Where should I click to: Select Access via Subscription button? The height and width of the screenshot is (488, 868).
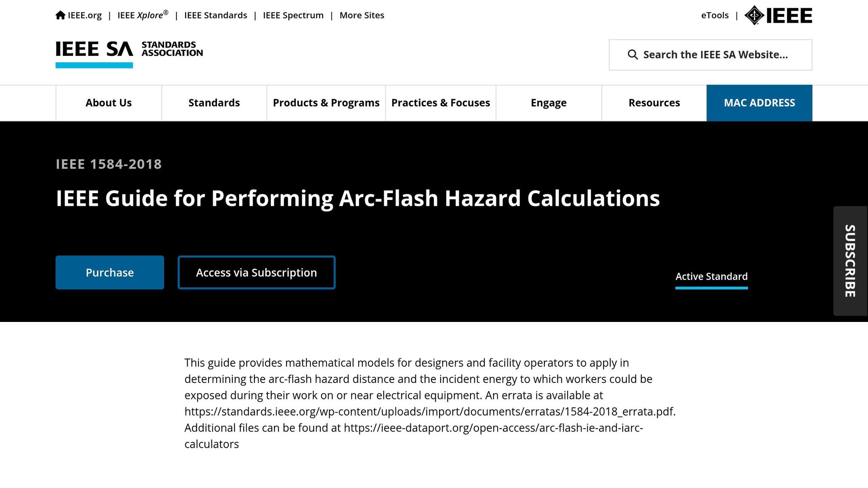[x=256, y=272]
